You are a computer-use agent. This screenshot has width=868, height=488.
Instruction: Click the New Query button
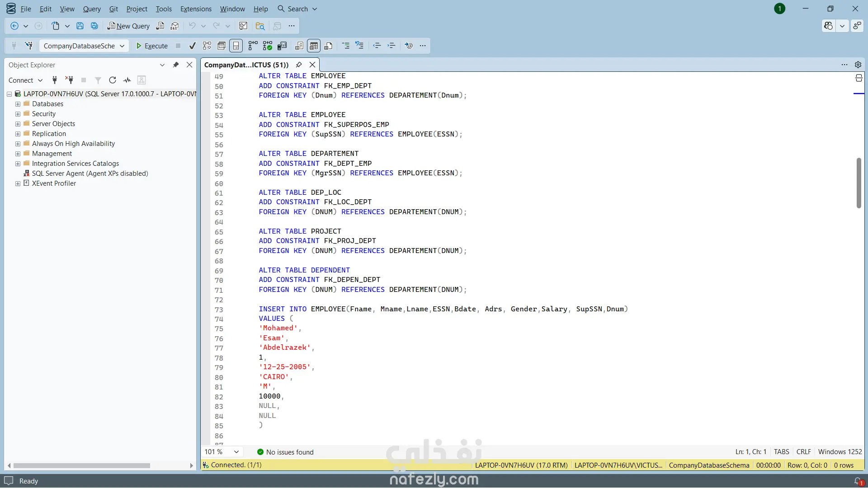click(128, 26)
